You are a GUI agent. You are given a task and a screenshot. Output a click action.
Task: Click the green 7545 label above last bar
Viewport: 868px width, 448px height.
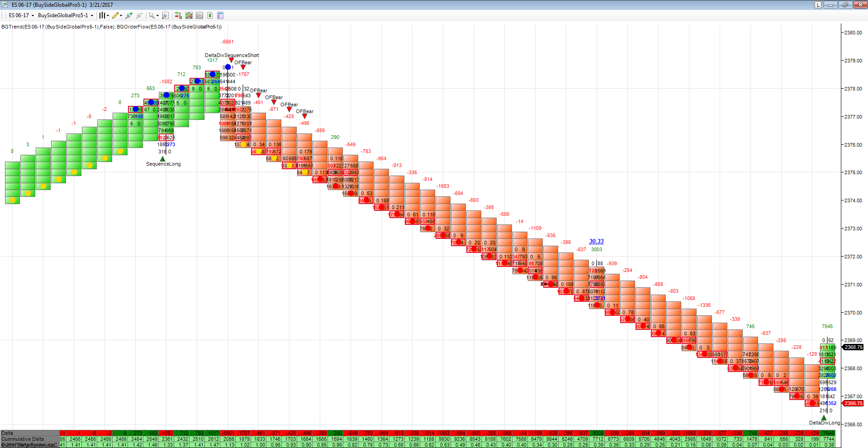827,326
